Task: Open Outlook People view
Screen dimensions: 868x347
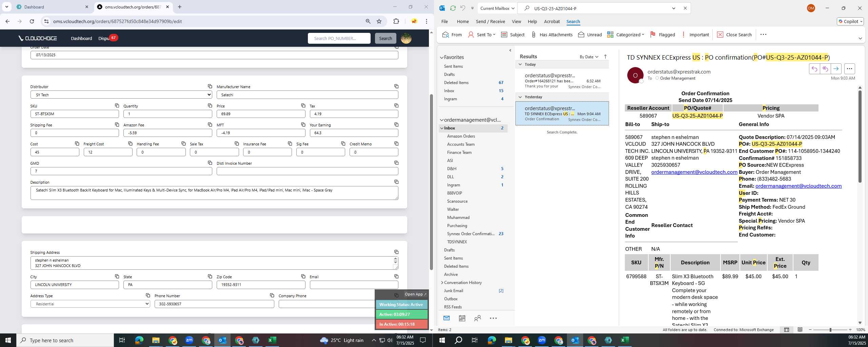Action: [477, 318]
